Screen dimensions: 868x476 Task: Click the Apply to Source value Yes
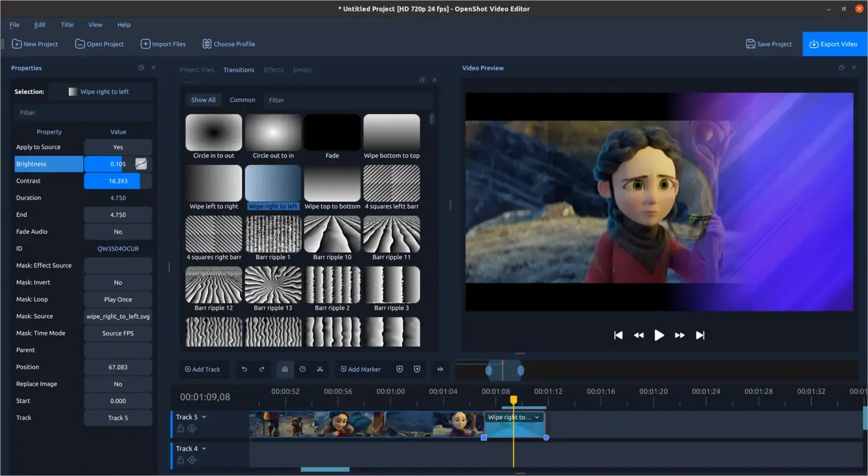118,147
